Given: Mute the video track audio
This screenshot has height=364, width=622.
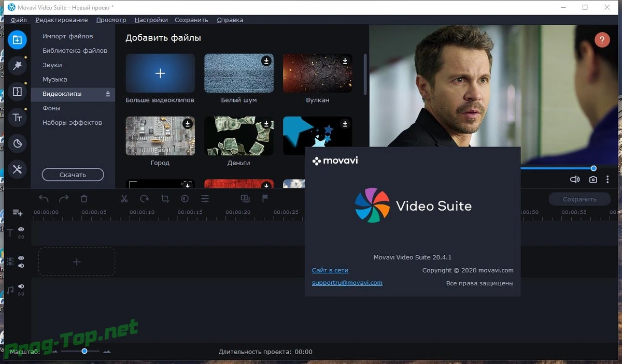Looking at the screenshot, I should (21, 266).
